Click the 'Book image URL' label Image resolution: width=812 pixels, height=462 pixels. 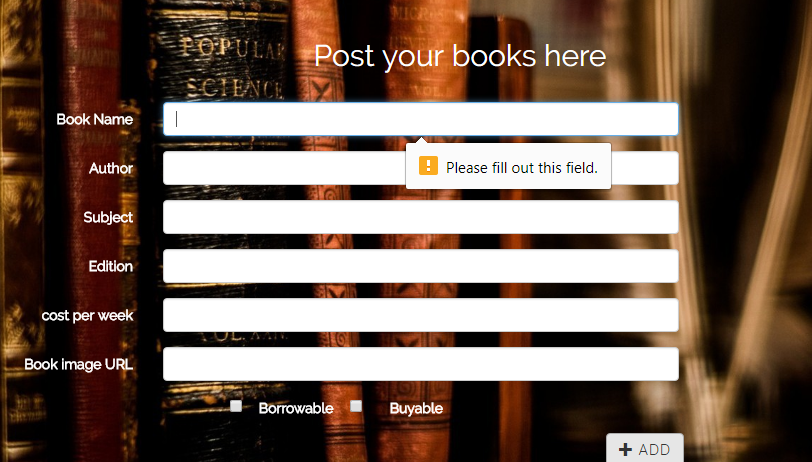[x=79, y=364]
